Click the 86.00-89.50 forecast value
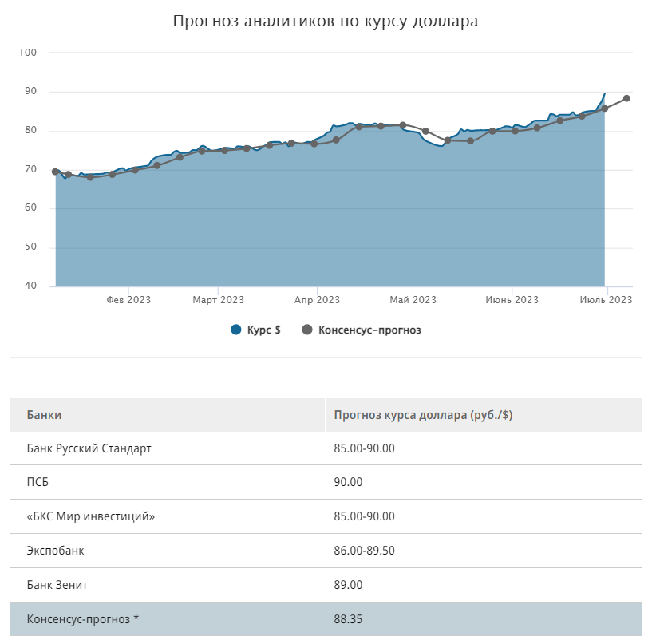This screenshot has width=652, height=644. coord(364,551)
